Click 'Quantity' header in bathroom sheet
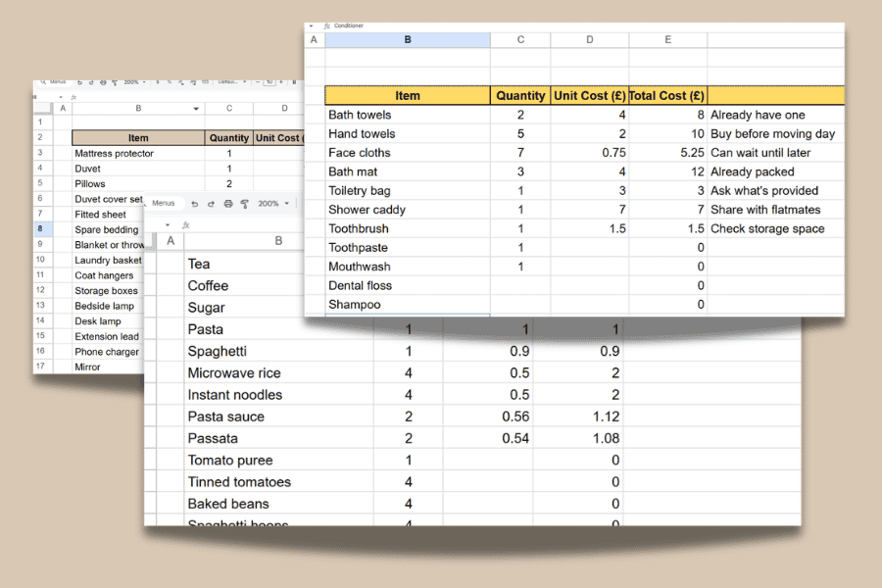The height and width of the screenshot is (588, 882). (x=520, y=96)
